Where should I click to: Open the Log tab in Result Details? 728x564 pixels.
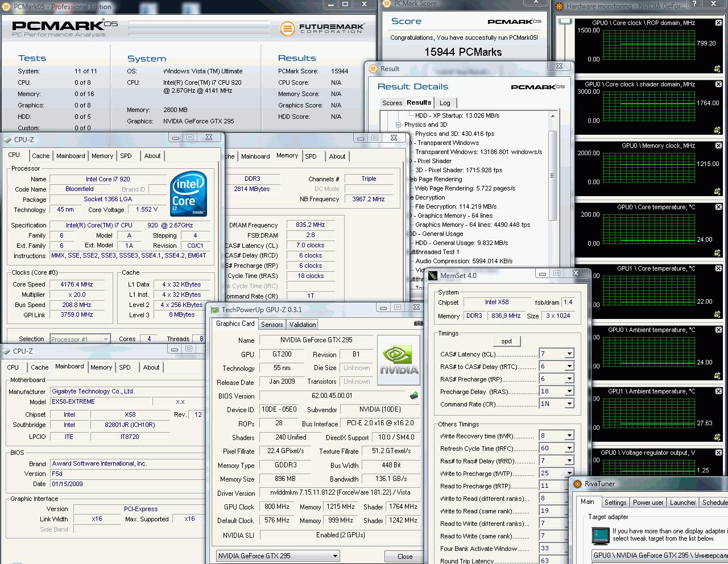coord(445,103)
